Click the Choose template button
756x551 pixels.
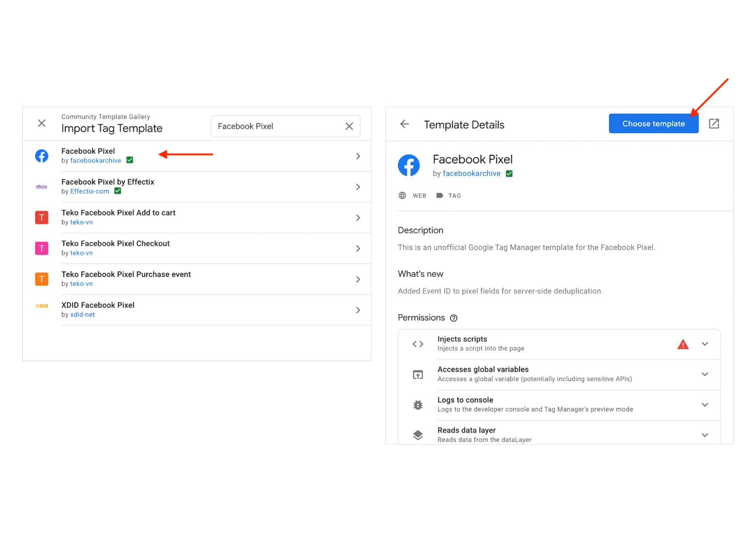coord(653,124)
